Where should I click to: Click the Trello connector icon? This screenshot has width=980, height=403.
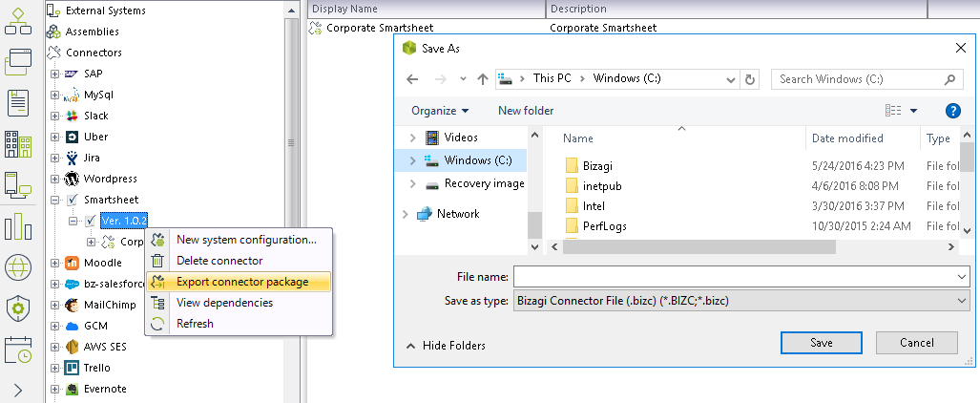72,368
